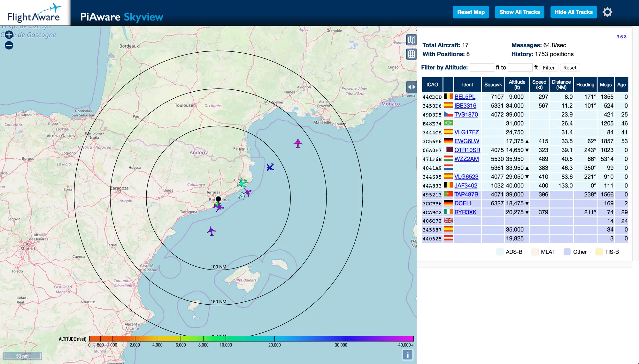The height and width of the screenshot is (364, 639).
Task: Focus the minimum altitude filter field
Action: tap(482, 67)
